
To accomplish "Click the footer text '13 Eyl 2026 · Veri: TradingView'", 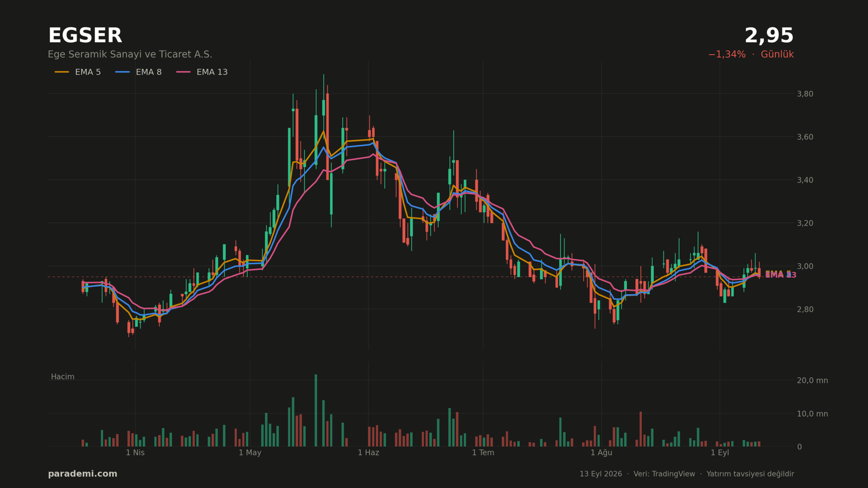I will pyautogui.click(x=637, y=474).
